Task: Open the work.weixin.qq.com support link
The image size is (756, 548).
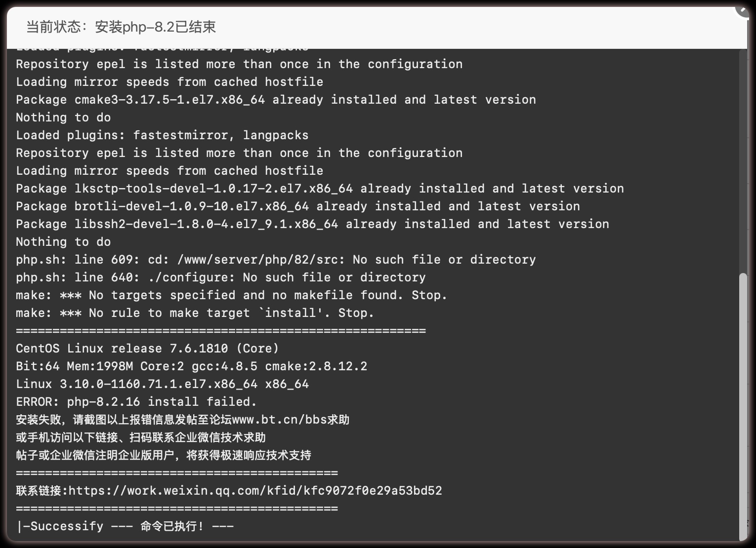Action: [255, 491]
